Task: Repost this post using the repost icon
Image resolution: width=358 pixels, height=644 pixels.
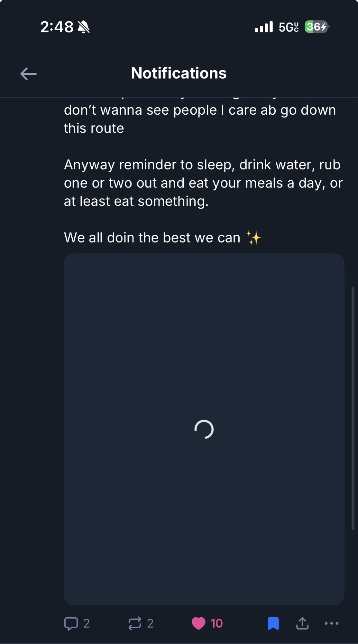Action: [x=135, y=623]
